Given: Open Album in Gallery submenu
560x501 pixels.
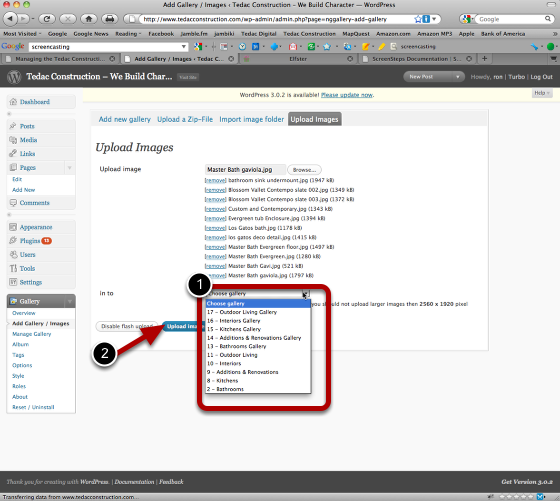Looking at the screenshot, I should pos(21,344).
